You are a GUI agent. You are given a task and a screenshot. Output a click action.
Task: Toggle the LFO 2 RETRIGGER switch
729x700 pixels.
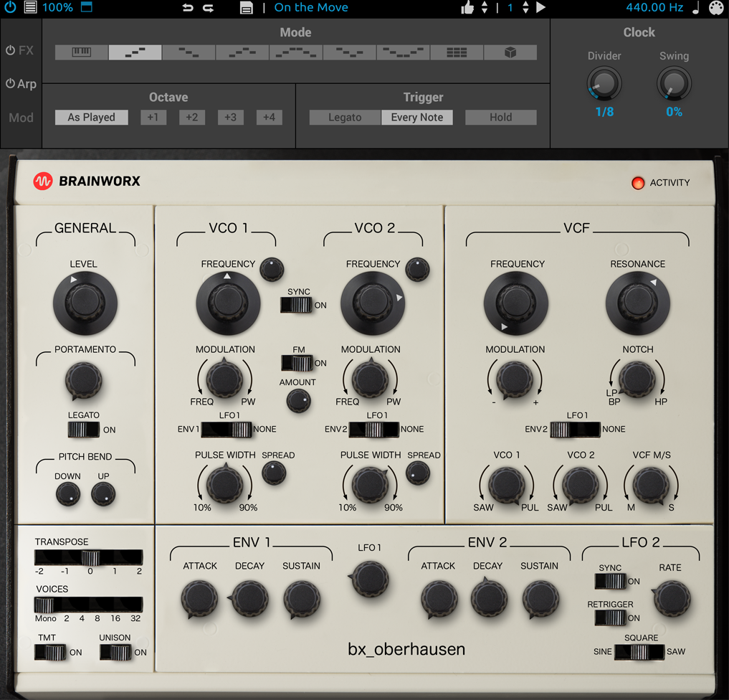click(x=609, y=618)
